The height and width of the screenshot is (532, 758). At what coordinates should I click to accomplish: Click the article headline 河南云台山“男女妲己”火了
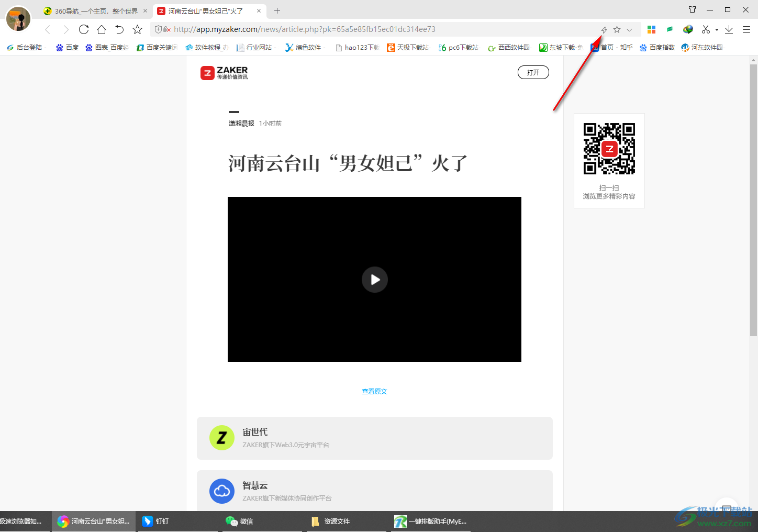(x=348, y=163)
